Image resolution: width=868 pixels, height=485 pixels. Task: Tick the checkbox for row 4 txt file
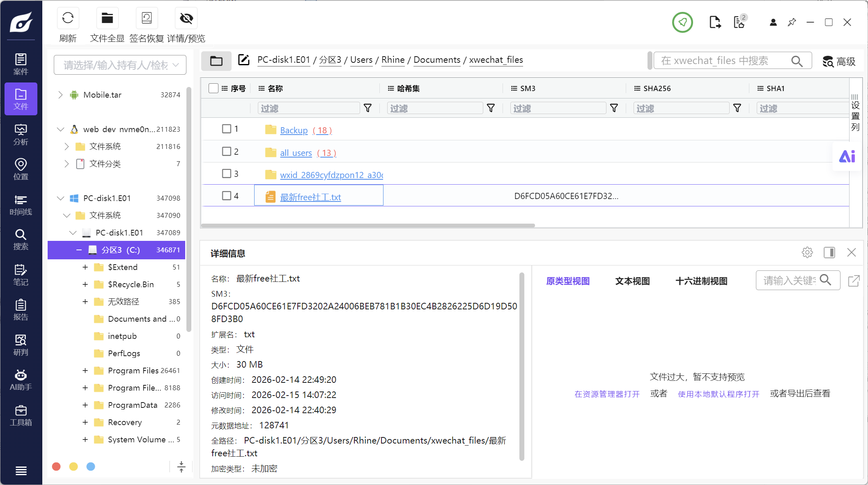227,196
